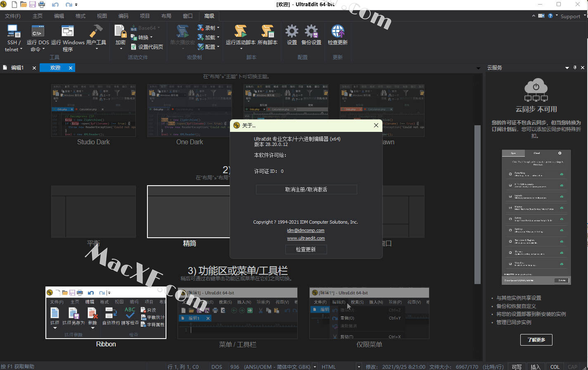588x370 pixels.
Task: Open the HTML syntax type dropdown
Action: tap(359, 367)
